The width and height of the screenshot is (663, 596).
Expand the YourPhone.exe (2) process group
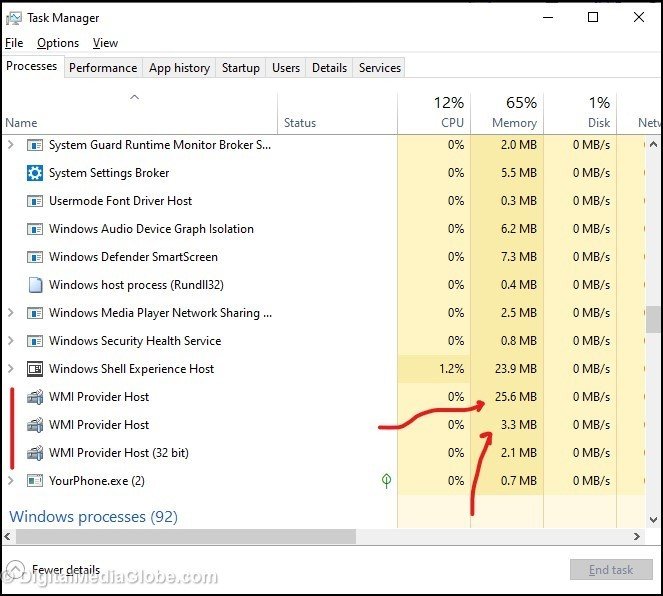(x=11, y=481)
